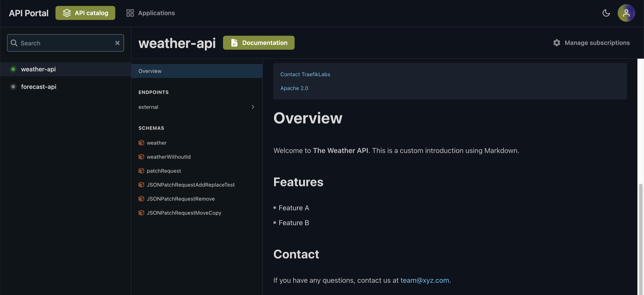Open the user profile avatar menu
This screenshot has height=295, width=644.
[x=626, y=13]
